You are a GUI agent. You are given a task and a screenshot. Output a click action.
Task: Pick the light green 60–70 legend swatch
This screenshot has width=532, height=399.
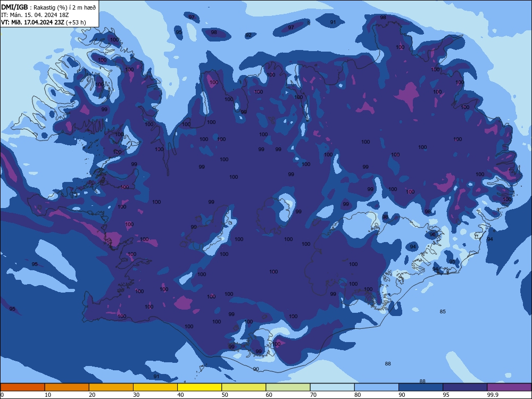point(288,387)
